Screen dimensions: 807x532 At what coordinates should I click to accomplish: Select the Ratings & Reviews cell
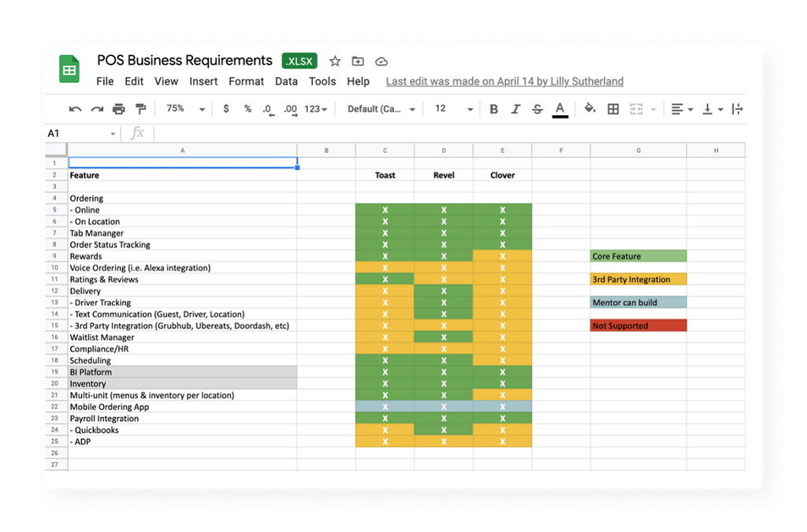(182, 279)
